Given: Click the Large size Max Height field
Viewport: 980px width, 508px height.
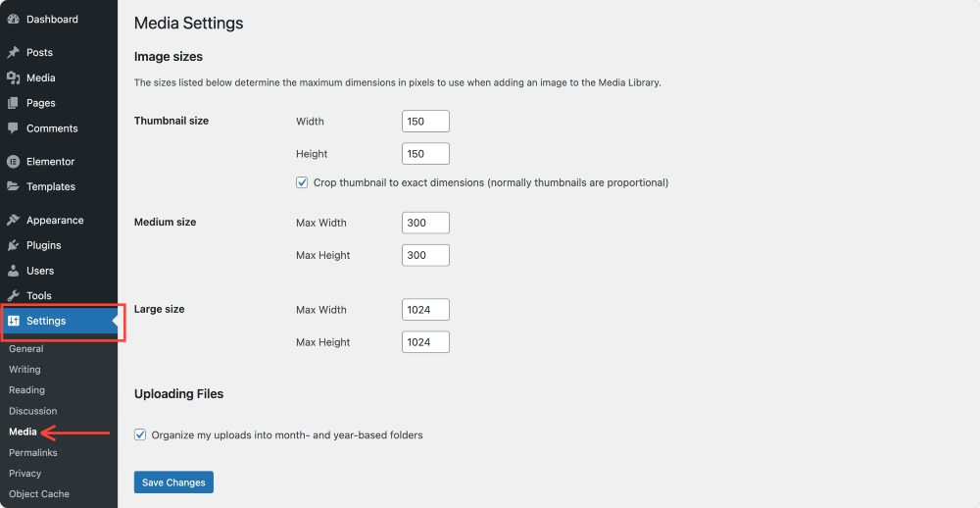Looking at the screenshot, I should click(x=425, y=342).
